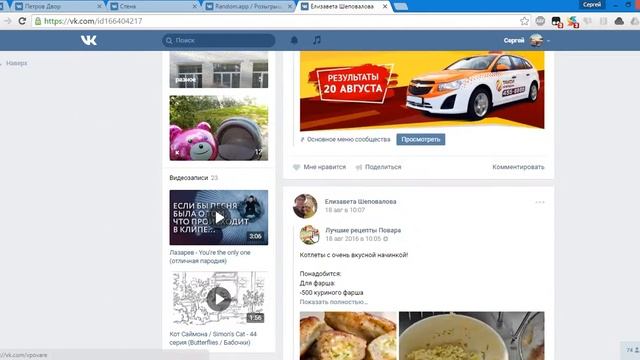Bookmark page with the star icon
The width and height of the screenshot is (640, 360).
[524, 21]
